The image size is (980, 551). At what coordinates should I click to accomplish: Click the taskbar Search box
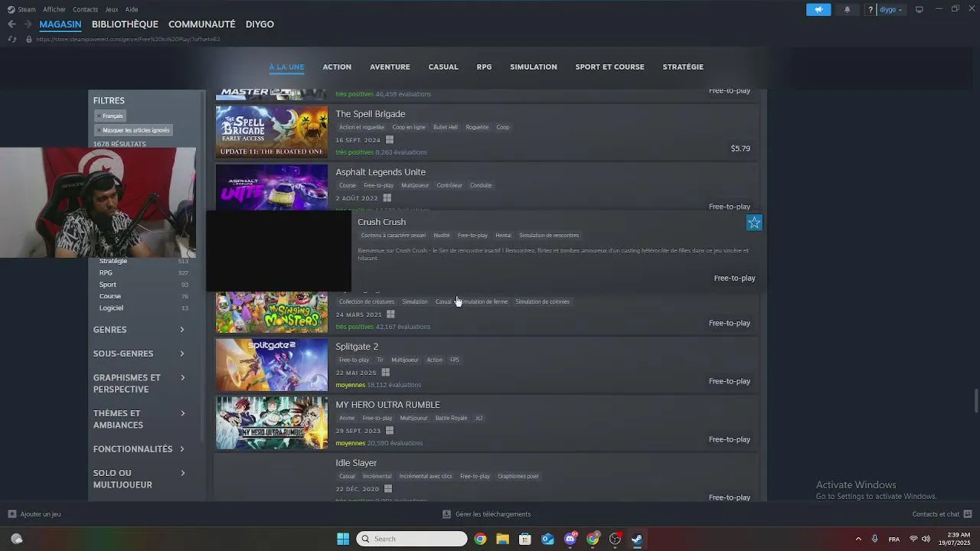(412, 539)
